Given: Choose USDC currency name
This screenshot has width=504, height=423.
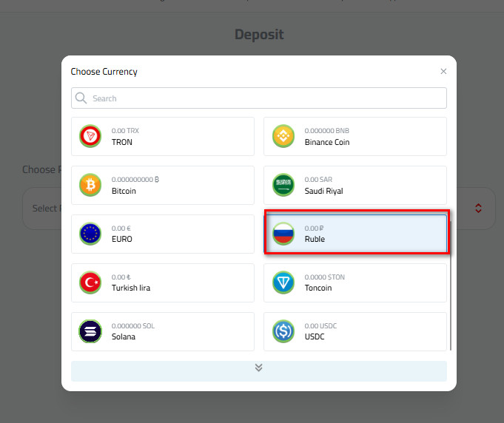Looking at the screenshot, I should tap(315, 337).
